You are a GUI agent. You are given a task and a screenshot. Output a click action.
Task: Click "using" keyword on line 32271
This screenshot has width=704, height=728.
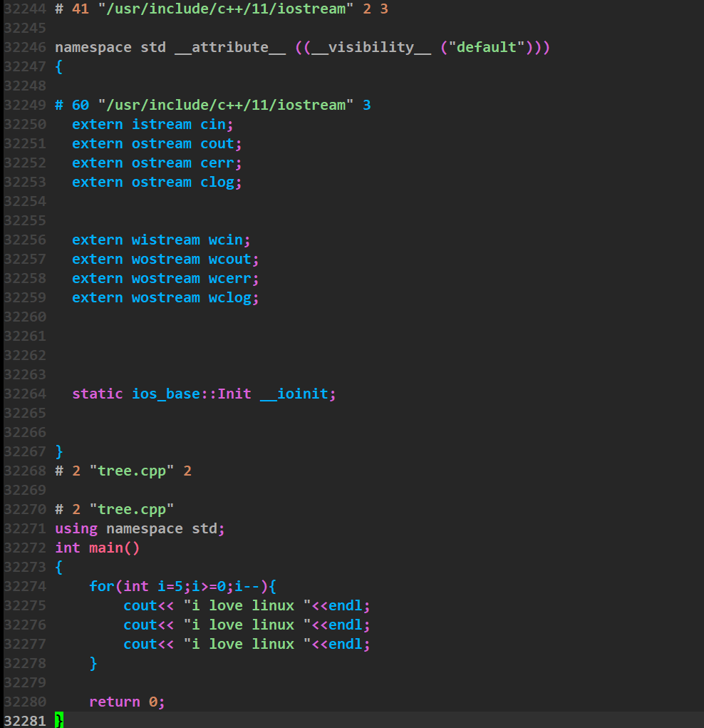[x=76, y=529]
